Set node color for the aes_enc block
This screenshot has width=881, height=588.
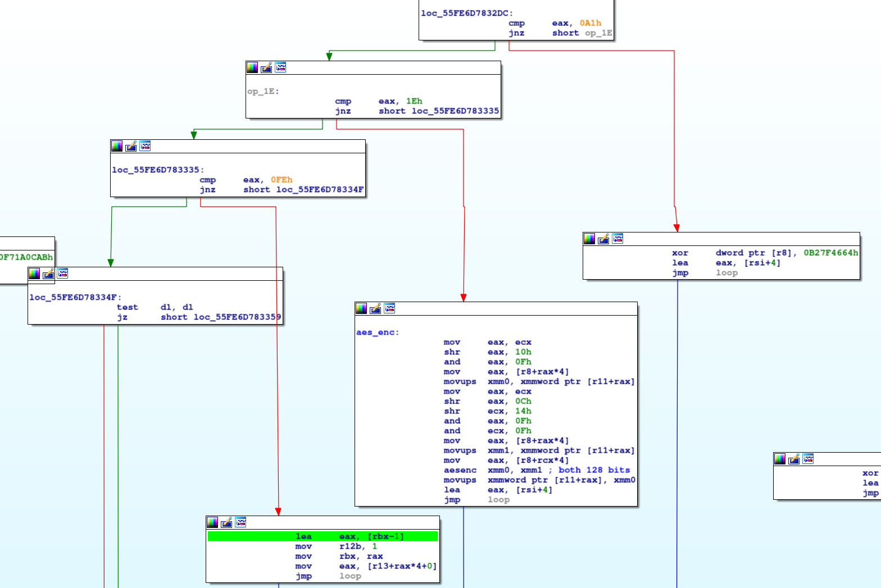click(361, 308)
